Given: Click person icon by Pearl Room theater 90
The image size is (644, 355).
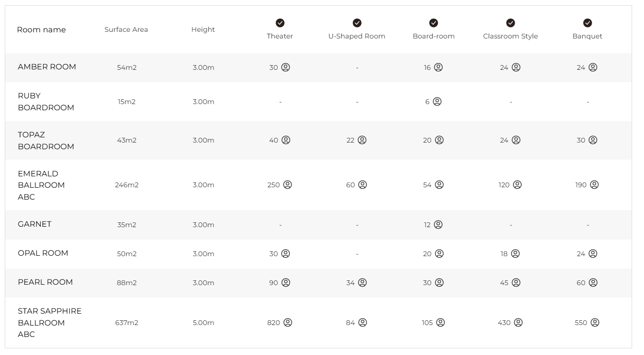Looking at the screenshot, I should [x=286, y=283].
